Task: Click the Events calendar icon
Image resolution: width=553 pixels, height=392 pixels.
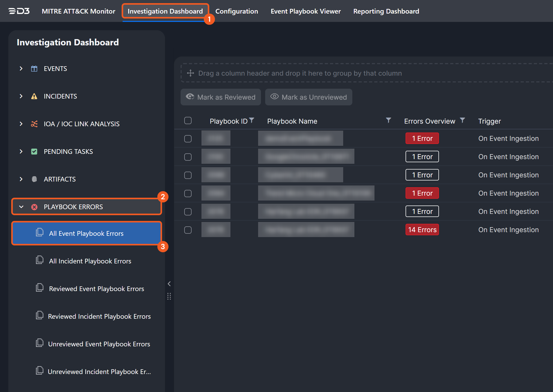Action: [x=34, y=69]
